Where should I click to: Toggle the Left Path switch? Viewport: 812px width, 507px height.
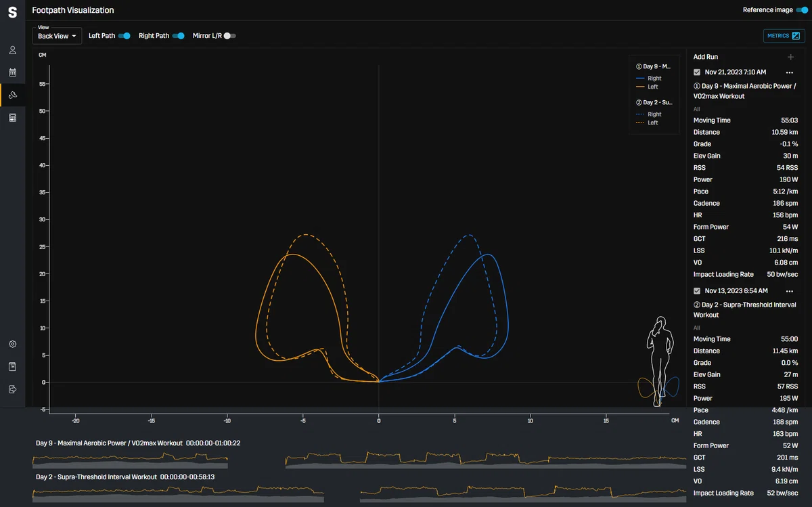pos(125,36)
